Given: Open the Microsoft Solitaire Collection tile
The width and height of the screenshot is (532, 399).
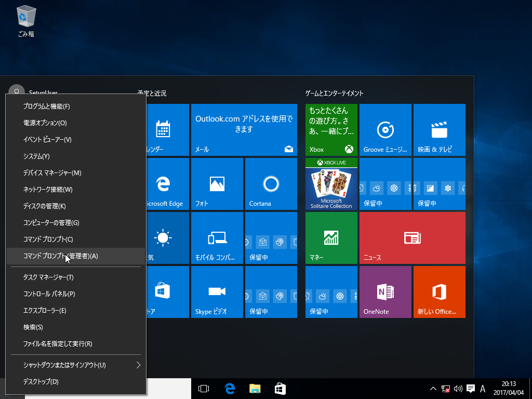Looking at the screenshot, I should pyautogui.click(x=331, y=183).
